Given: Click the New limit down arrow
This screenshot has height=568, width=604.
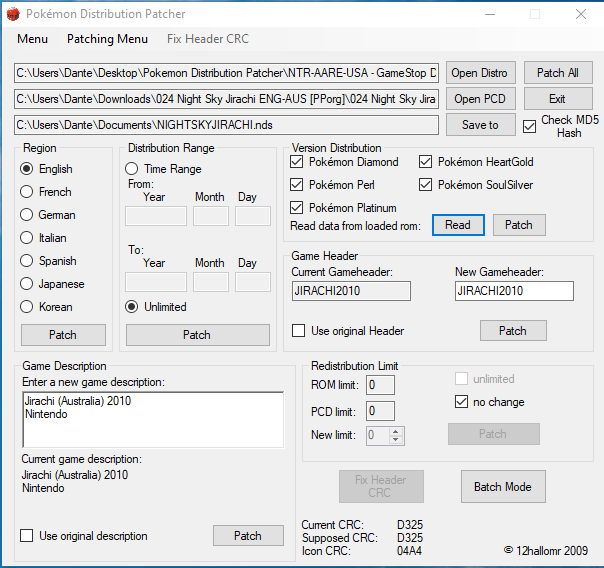Looking at the screenshot, I should point(396,440).
